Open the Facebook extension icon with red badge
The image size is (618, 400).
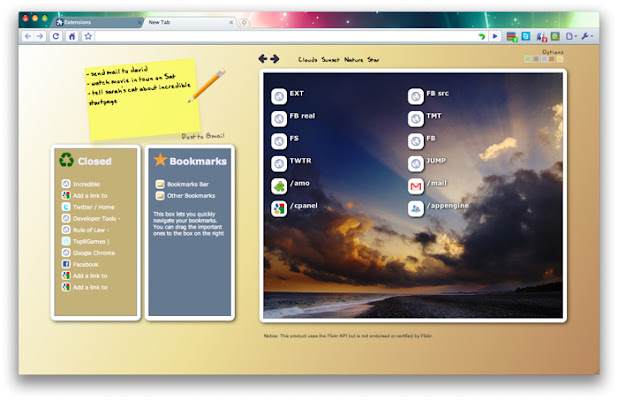pos(541,37)
